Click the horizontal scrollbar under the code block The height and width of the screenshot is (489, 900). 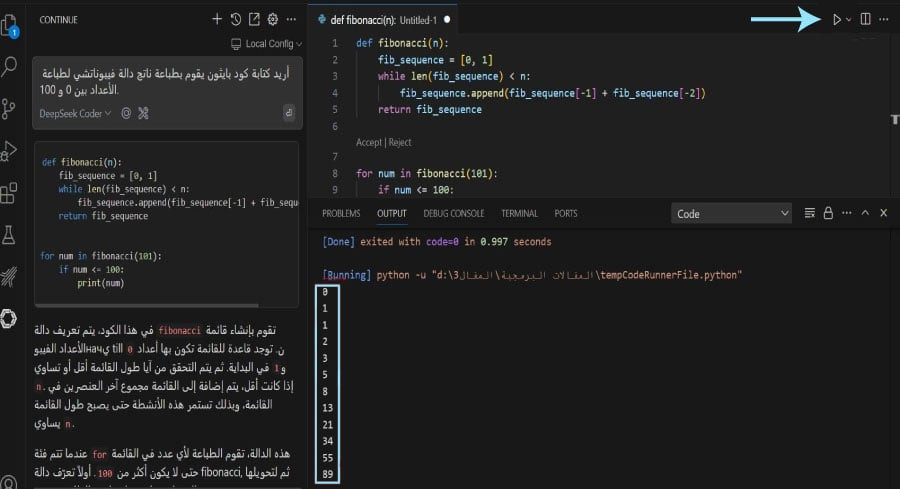pyautogui.click(x=146, y=305)
